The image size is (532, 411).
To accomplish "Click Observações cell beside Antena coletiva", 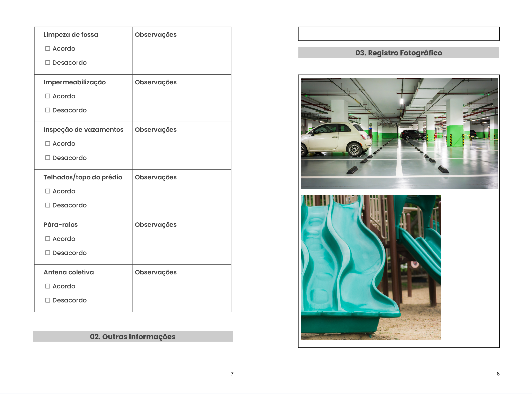I will (x=182, y=288).
